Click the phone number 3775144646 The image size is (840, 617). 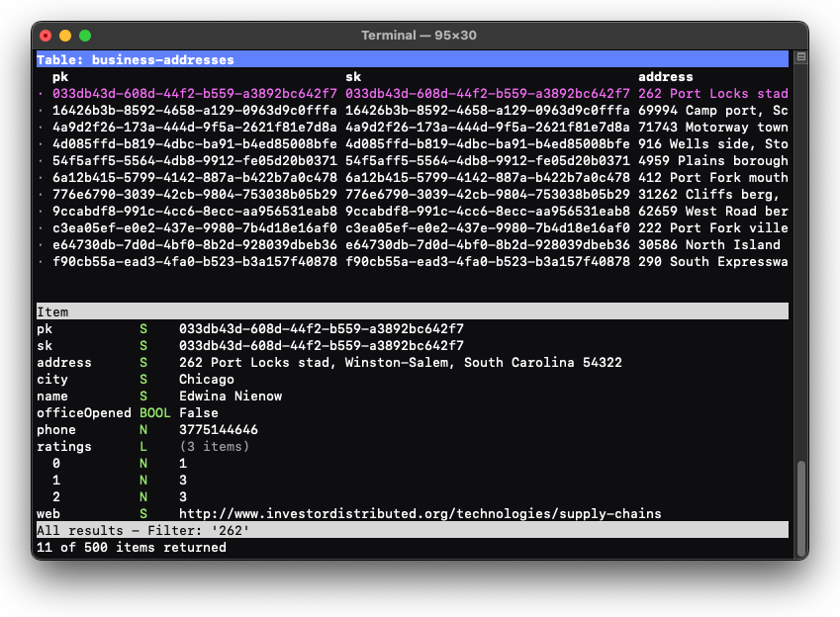click(218, 430)
